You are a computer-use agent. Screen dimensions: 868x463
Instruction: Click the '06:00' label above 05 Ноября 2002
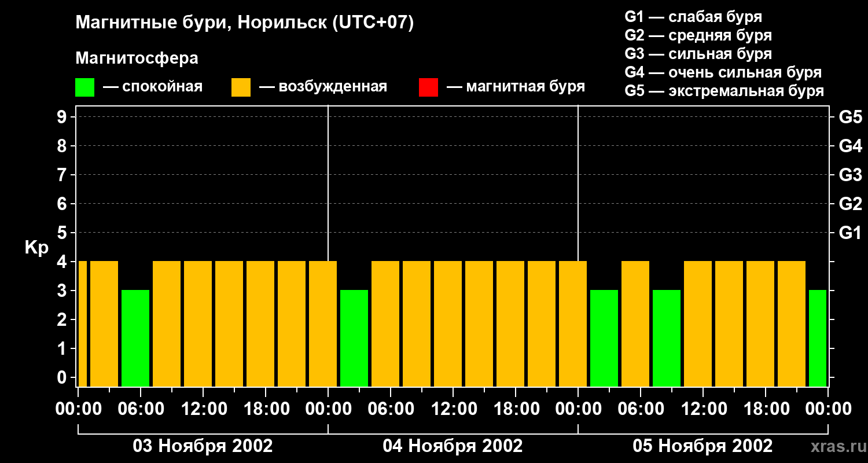(x=641, y=409)
